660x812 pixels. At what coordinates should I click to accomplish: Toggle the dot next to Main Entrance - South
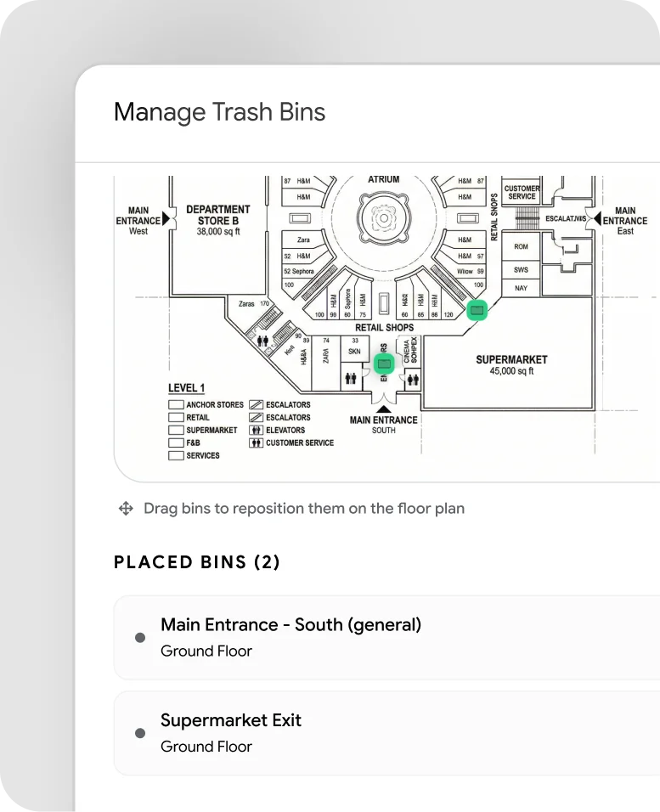[x=139, y=636]
